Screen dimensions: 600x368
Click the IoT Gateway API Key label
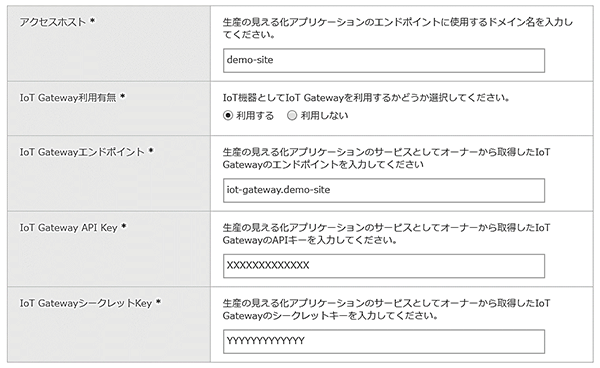pyautogui.click(x=68, y=228)
